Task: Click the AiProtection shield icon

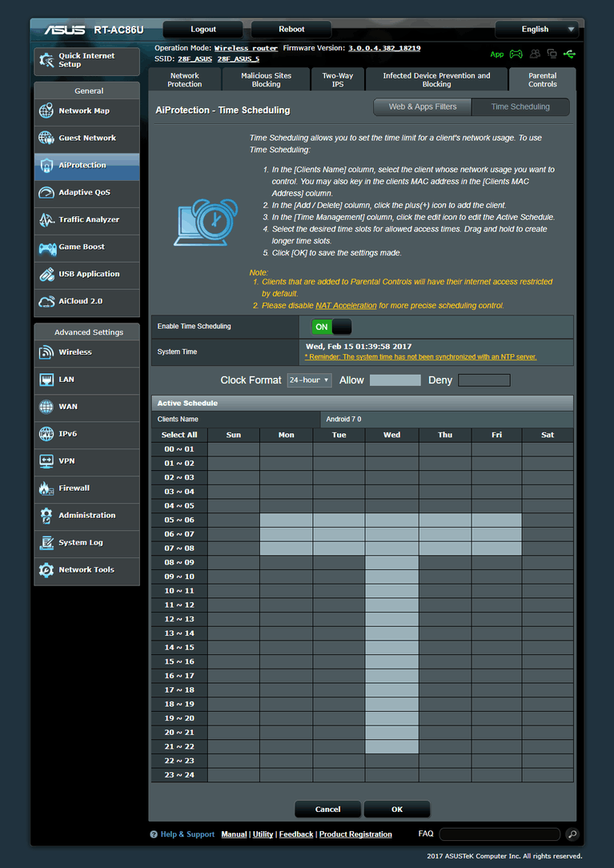Action: (46, 165)
